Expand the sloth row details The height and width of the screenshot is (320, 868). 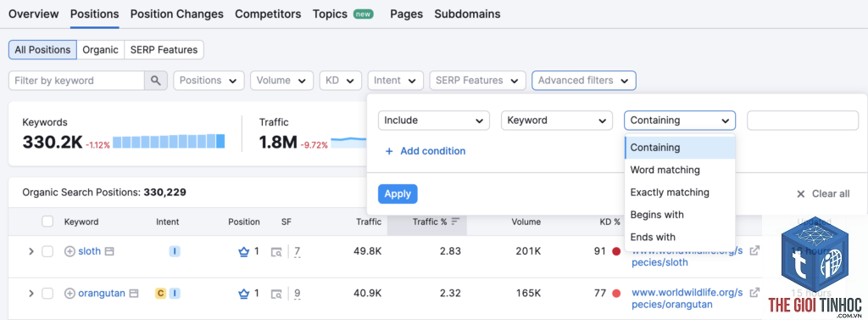(x=31, y=251)
